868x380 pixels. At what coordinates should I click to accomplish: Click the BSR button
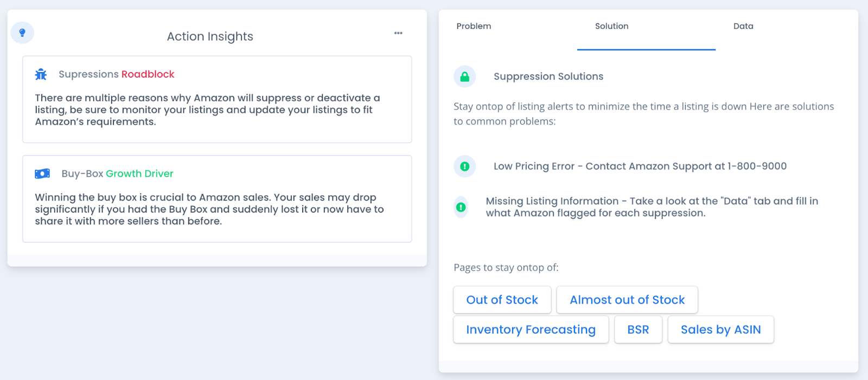(x=638, y=330)
